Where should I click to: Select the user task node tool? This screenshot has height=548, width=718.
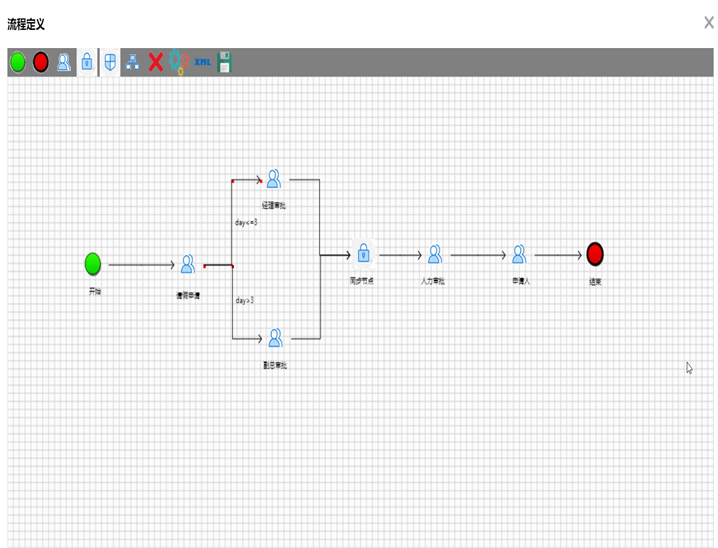point(64,63)
